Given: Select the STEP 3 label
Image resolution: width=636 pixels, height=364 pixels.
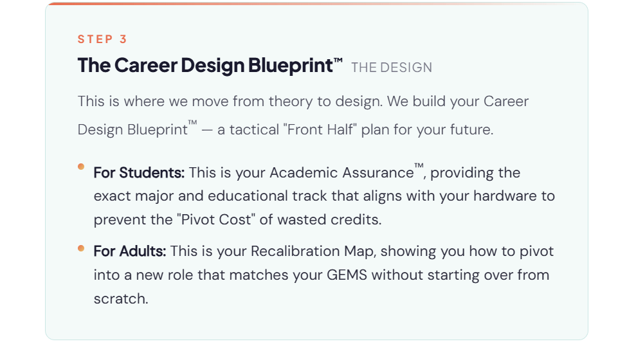Looking at the screenshot, I should [103, 39].
